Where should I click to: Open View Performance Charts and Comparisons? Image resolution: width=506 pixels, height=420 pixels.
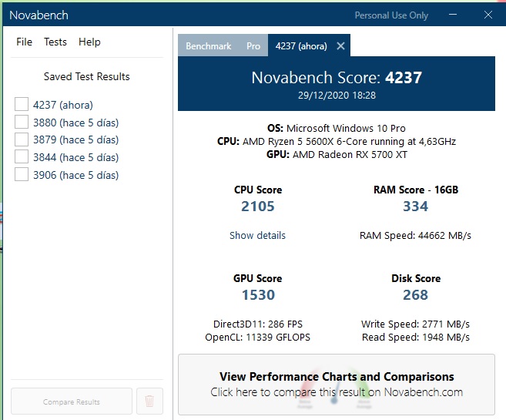337,385
